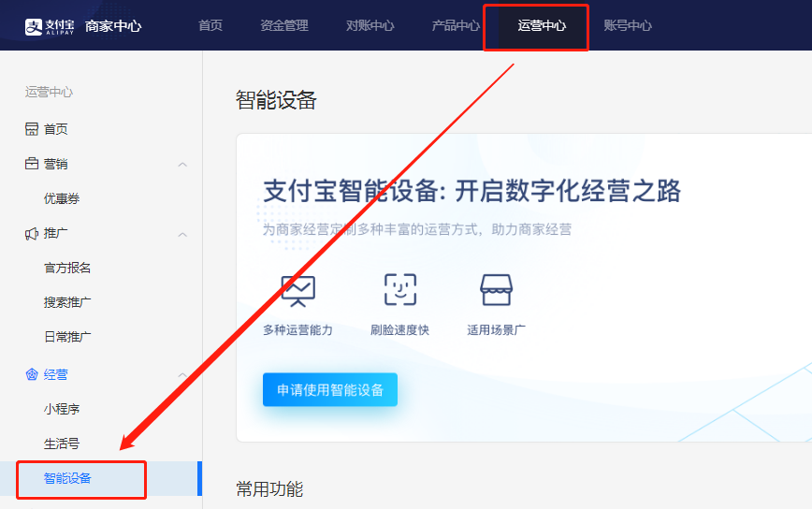Image resolution: width=812 pixels, height=509 pixels.
Task: Open the 账号中心 tab
Action: pos(628,25)
